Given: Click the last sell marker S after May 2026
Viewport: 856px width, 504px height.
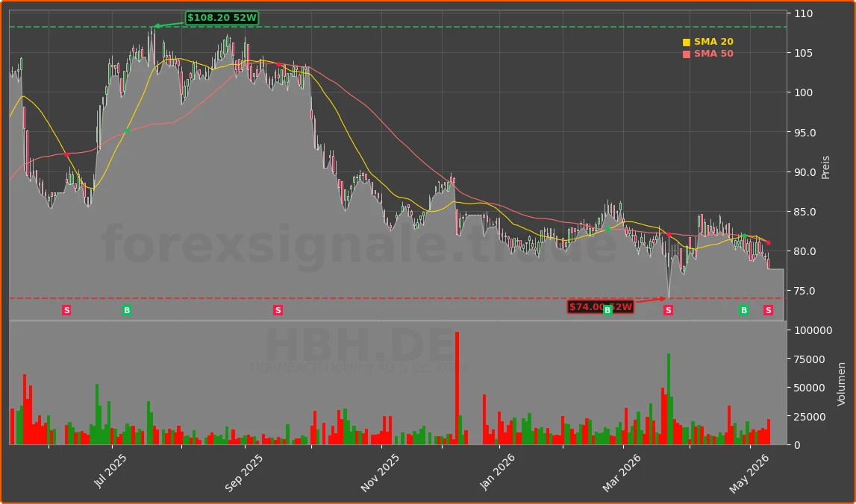Looking at the screenshot, I should pyautogui.click(x=768, y=310).
